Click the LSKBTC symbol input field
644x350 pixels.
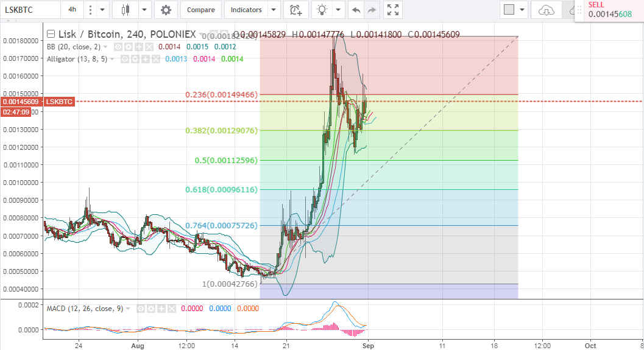[30, 10]
